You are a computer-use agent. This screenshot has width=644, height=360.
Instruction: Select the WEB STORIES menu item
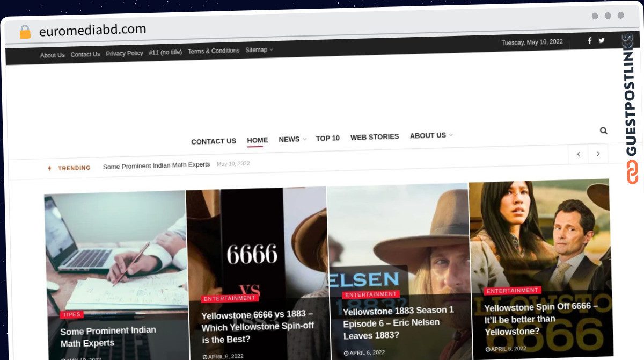point(375,137)
